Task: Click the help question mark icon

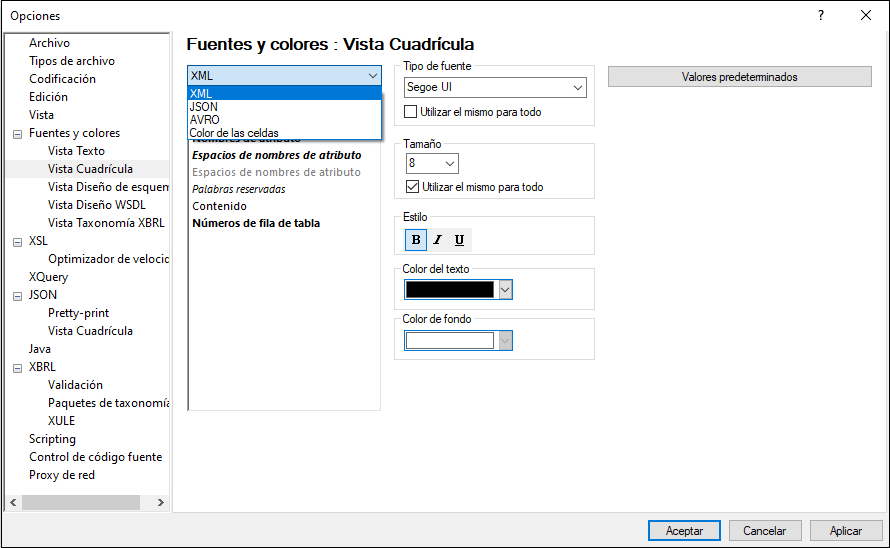Action: pyautogui.click(x=821, y=15)
